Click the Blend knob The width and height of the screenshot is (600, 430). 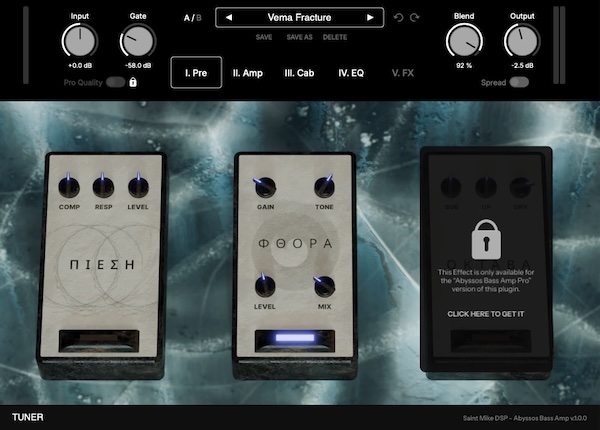pos(464,41)
